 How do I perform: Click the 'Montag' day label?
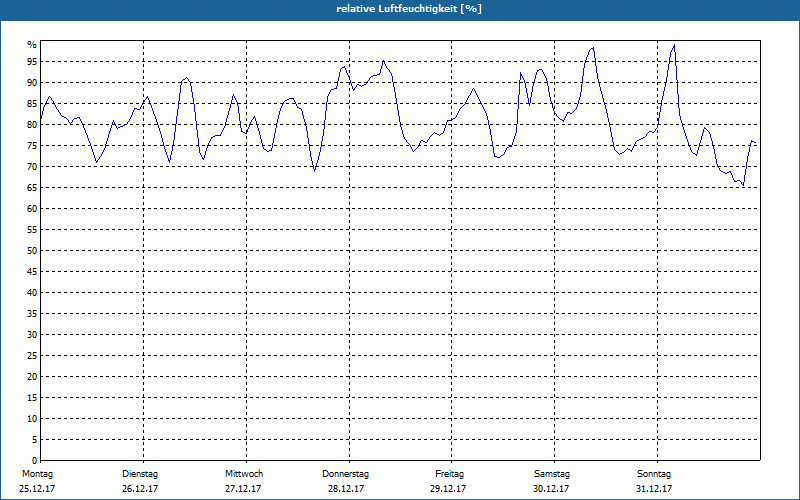[37, 474]
